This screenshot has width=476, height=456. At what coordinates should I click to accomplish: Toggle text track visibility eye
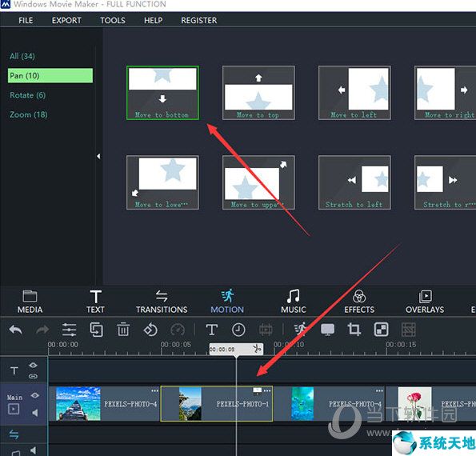[x=33, y=366]
